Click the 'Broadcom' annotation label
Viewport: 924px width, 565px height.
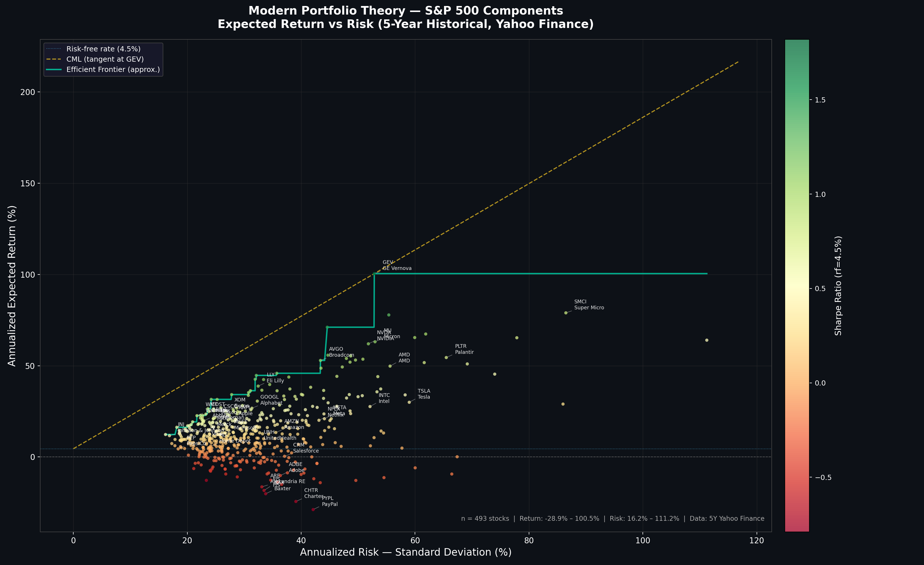click(341, 355)
